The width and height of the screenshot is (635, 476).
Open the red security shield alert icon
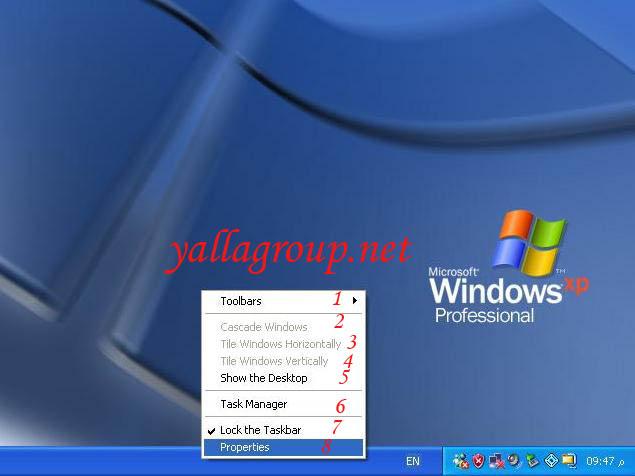tap(478, 461)
